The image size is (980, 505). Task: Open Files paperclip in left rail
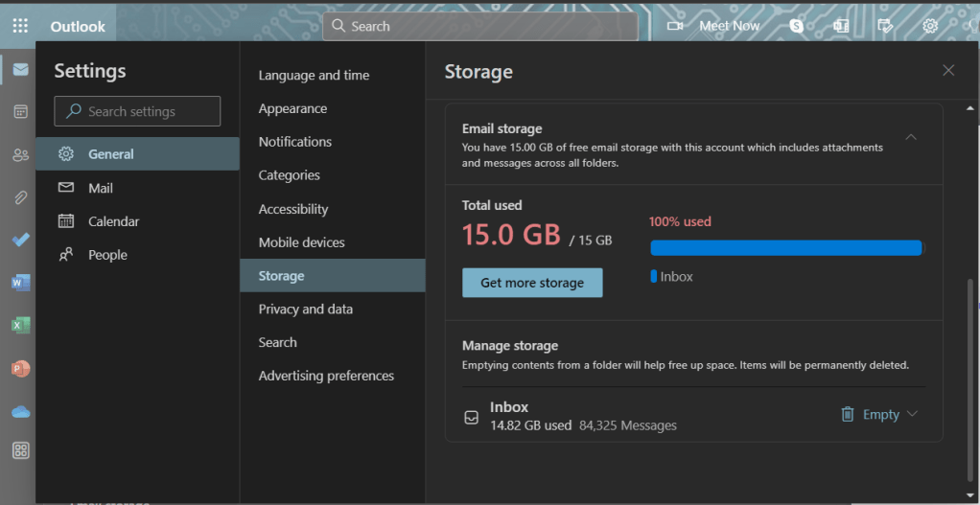coord(21,198)
